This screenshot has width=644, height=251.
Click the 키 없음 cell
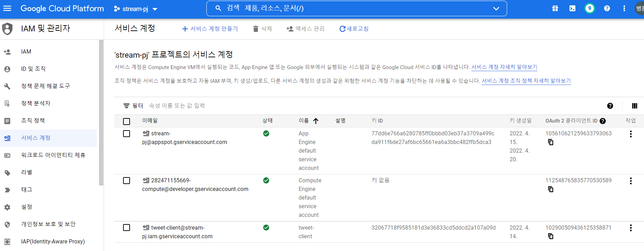pos(380,180)
